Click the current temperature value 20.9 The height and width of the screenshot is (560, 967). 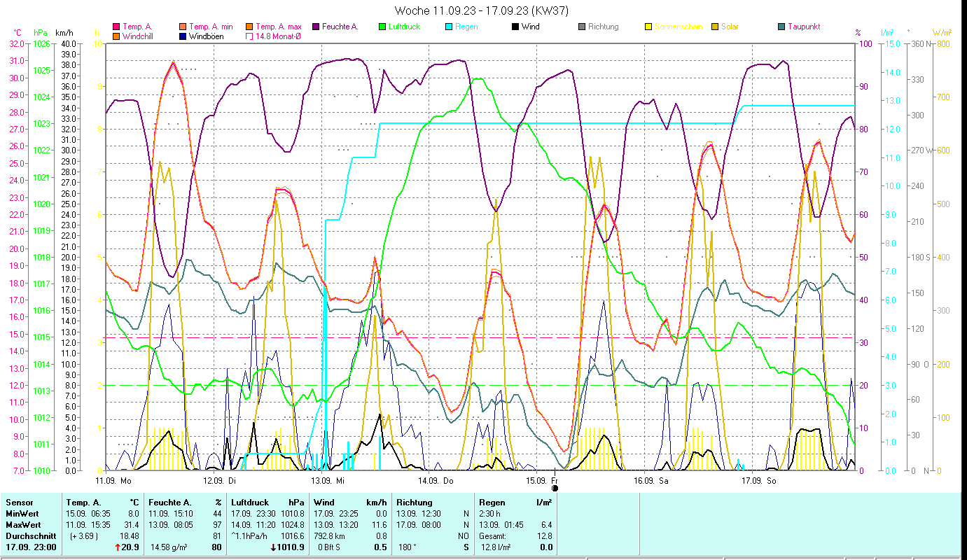click(132, 547)
